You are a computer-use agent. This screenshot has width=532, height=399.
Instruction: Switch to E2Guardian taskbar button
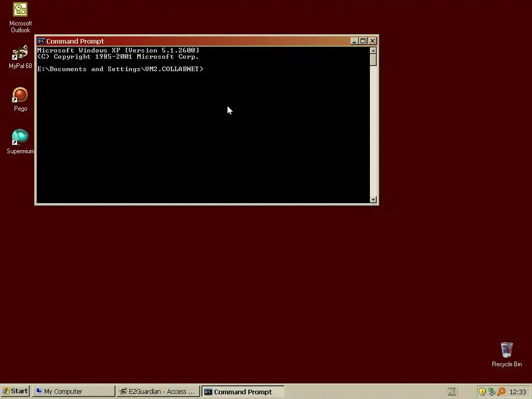point(158,392)
